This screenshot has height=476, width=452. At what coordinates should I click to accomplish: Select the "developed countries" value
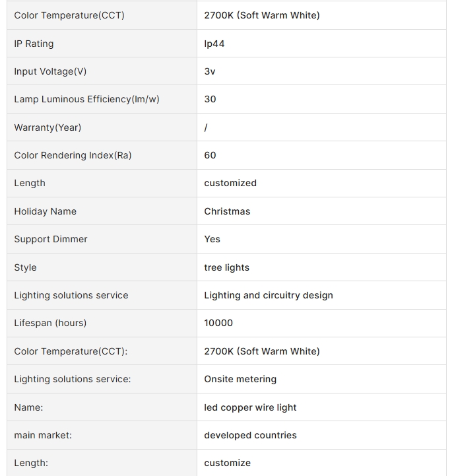point(250,435)
